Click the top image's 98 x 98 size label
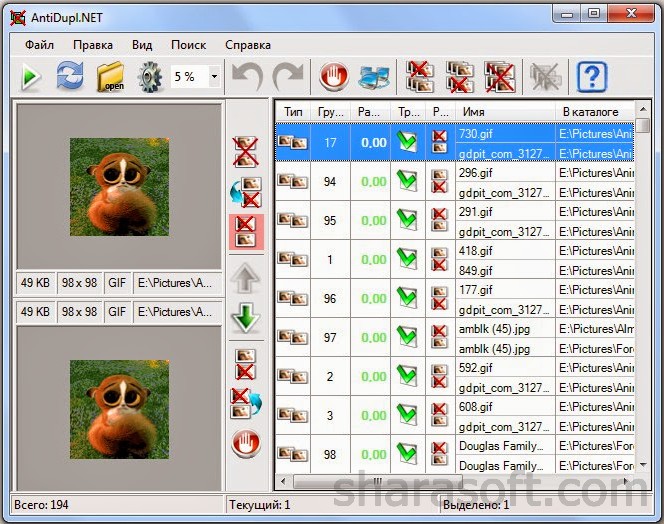The height and width of the screenshot is (524, 664). tap(80, 283)
